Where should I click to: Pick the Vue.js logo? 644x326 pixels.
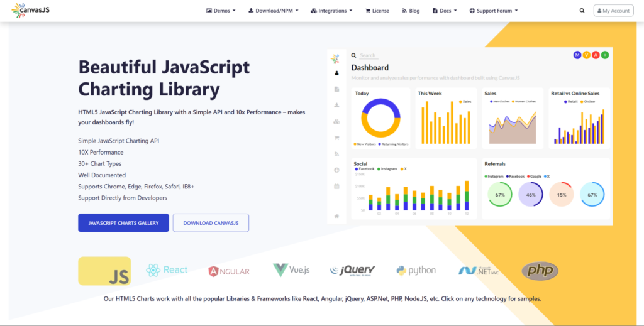tap(291, 270)
